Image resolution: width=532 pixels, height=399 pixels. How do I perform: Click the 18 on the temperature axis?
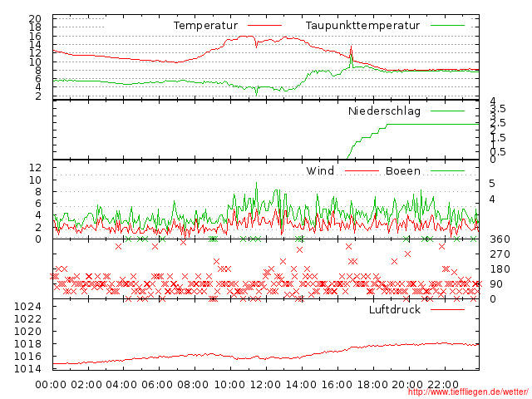click(x=35, y=27)
